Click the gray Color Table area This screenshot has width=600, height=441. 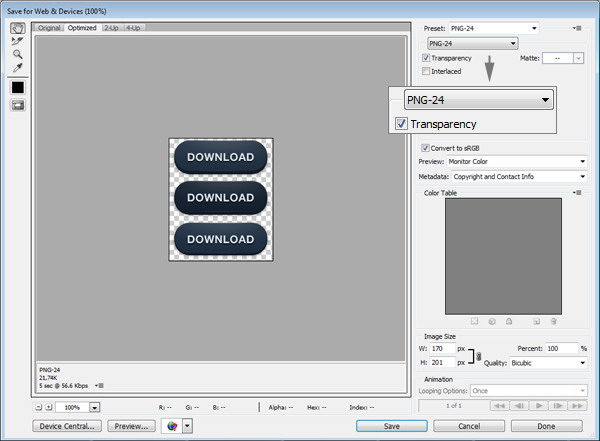click(503, 256)
